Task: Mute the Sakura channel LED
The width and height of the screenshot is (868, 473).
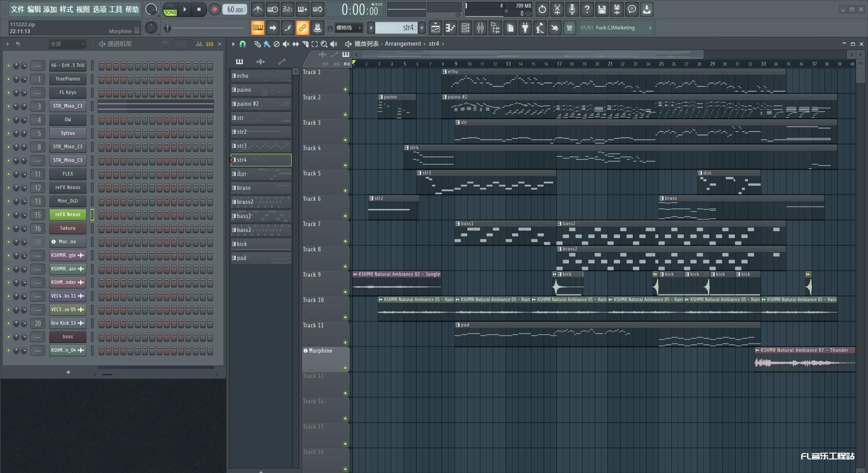Action: (x=8, y=228)
